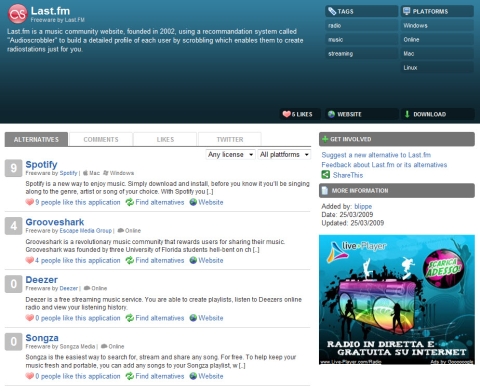
Task: Open the blippe user link
Action: (x=363, y=206)
